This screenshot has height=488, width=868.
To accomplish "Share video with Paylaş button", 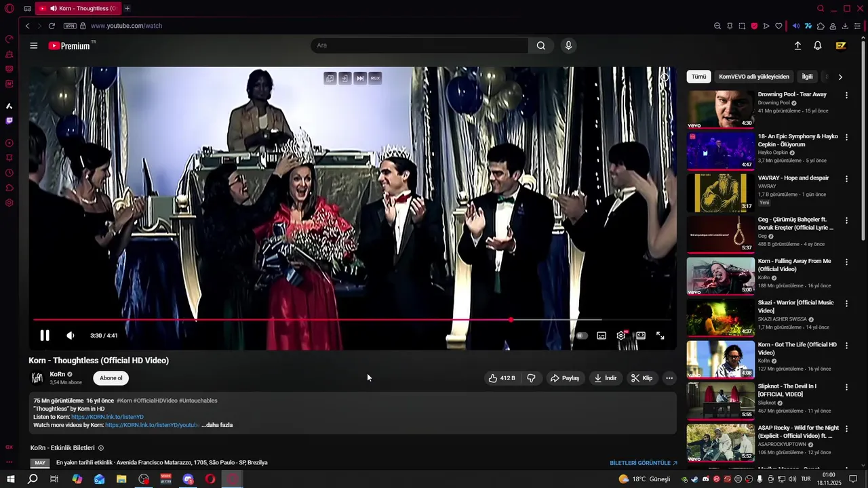I will 564,378.
